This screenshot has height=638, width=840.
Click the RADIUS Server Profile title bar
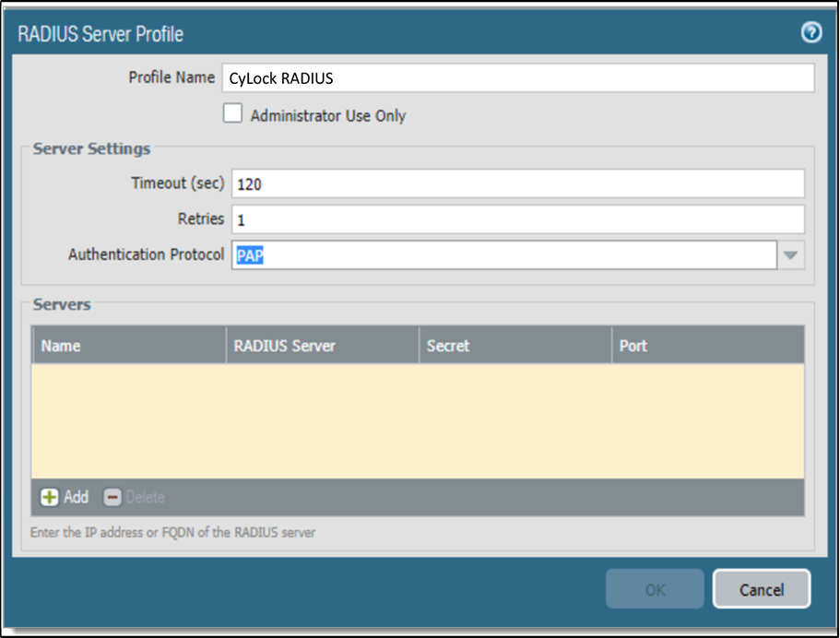(369, 34)
